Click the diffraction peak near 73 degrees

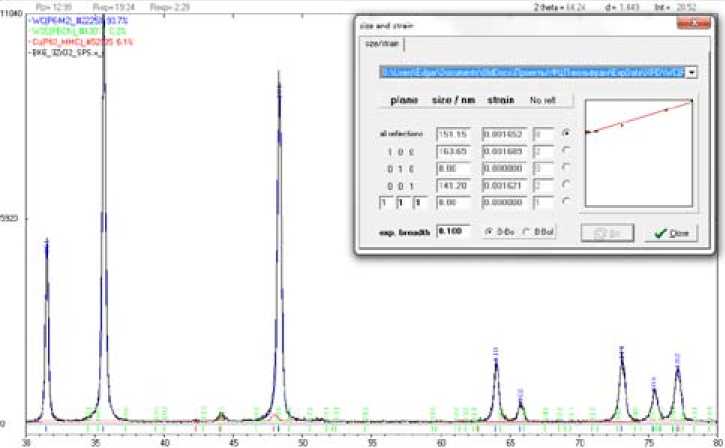pyautogui.click(x=622, y=384)
